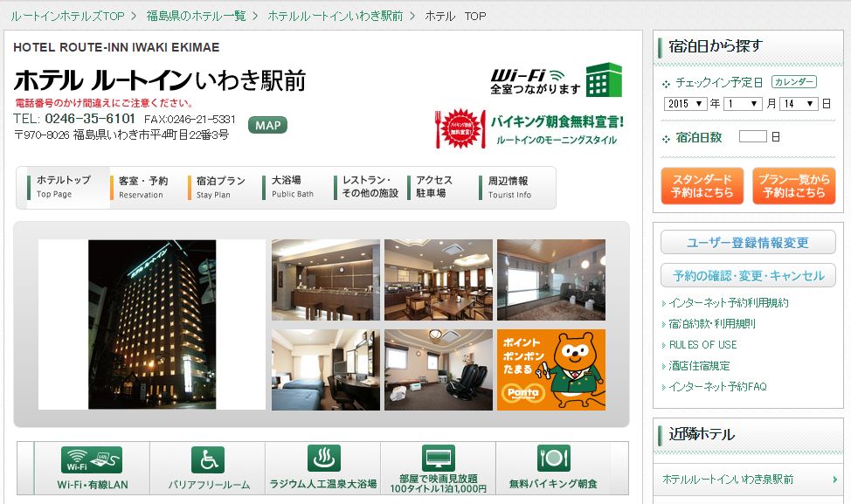Viewport: 851px width, 504px height.
Task: Open the green MAP button
Action: click(267, 125)
